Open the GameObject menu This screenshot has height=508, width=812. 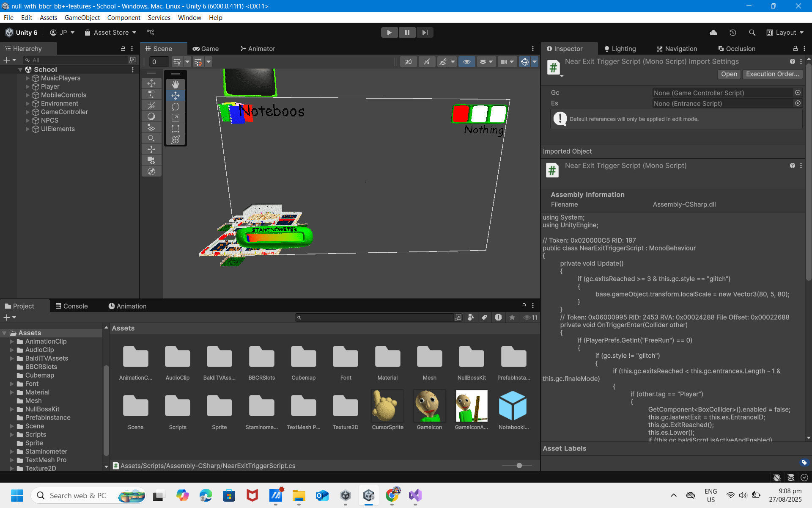(82, 17)
